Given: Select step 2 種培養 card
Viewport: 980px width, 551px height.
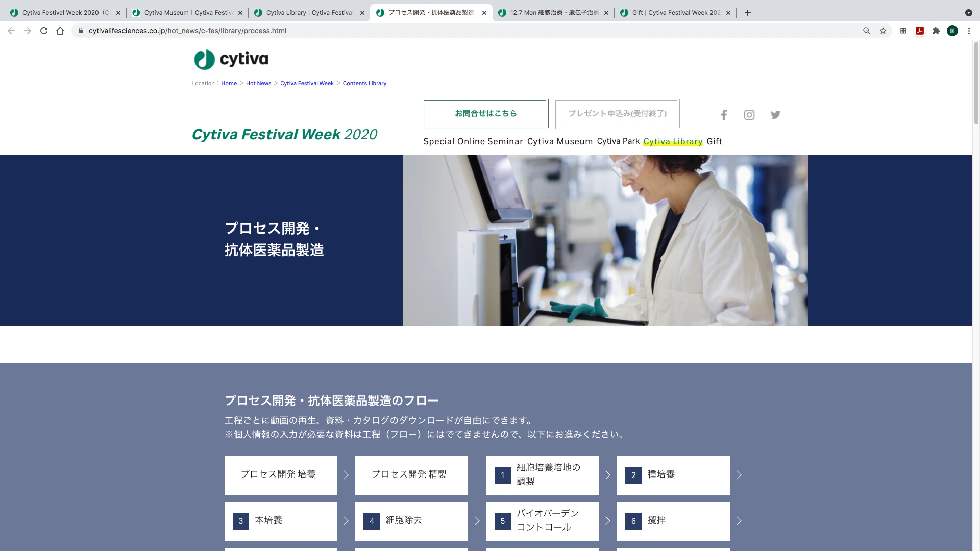Looking at the screenshot, I should pos(673,475).
